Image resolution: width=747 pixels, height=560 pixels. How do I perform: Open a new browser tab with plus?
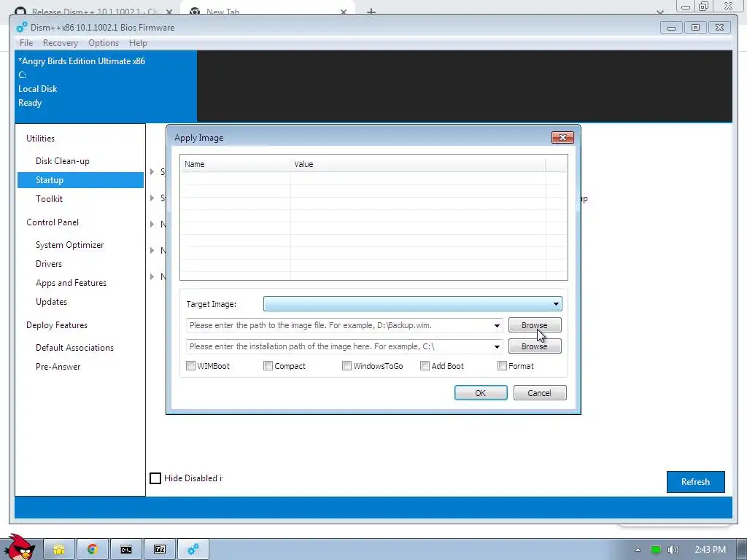pyautogui.click(x=371, y=11)
